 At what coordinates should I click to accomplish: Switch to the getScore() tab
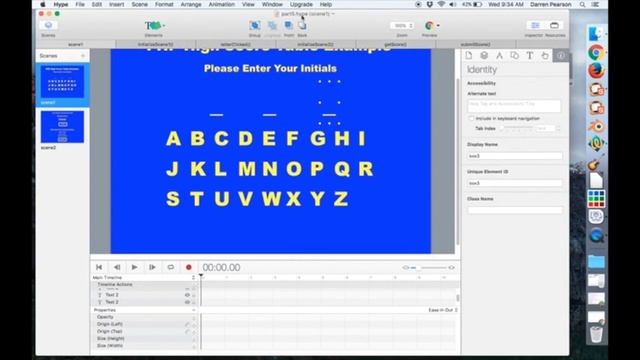396,44
